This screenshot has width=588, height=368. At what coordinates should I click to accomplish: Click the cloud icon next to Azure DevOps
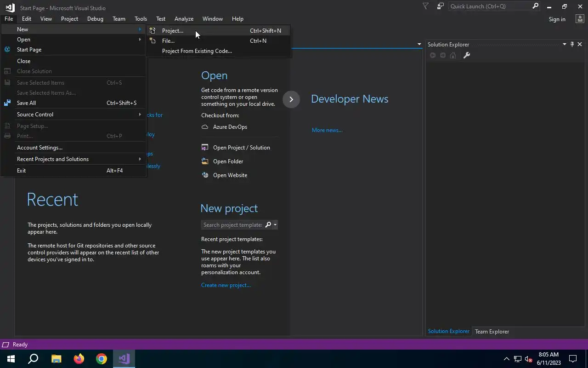[205, 127]
